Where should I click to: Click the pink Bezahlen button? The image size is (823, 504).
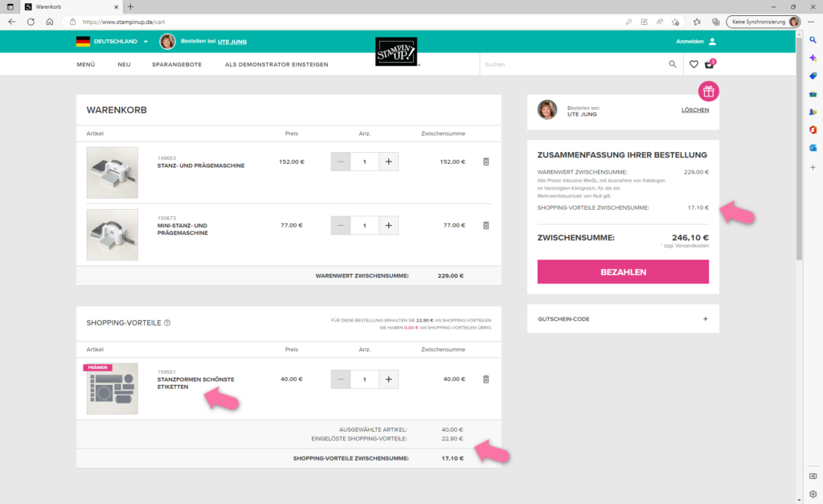623,272
